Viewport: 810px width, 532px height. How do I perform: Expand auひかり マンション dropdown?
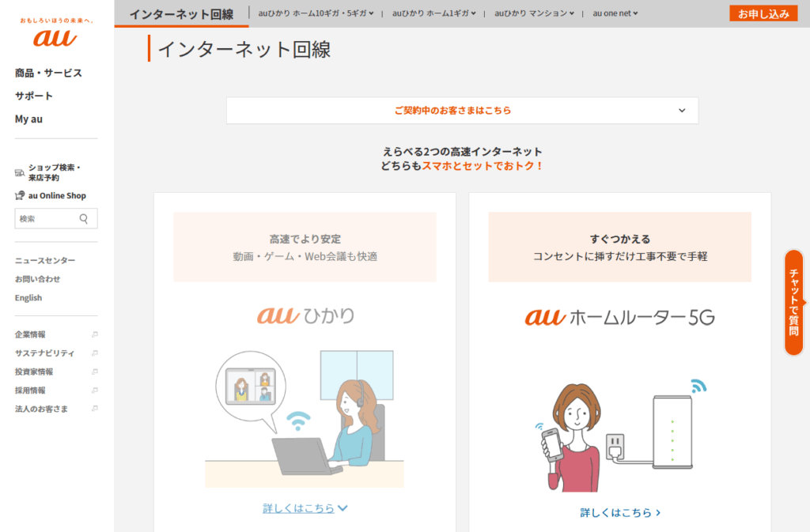pyautogui.click(x=534, y=13)
